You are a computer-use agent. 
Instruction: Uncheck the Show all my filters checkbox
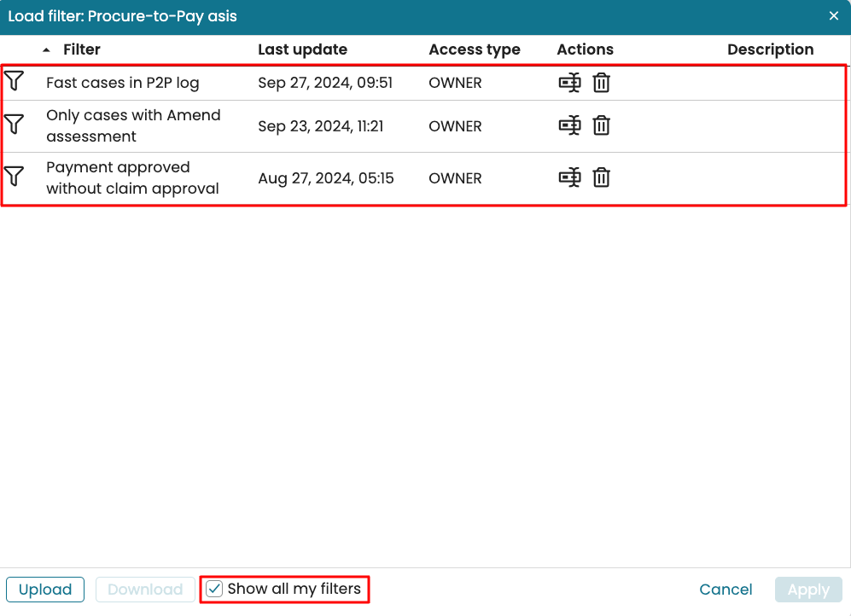tap(215, 590)
